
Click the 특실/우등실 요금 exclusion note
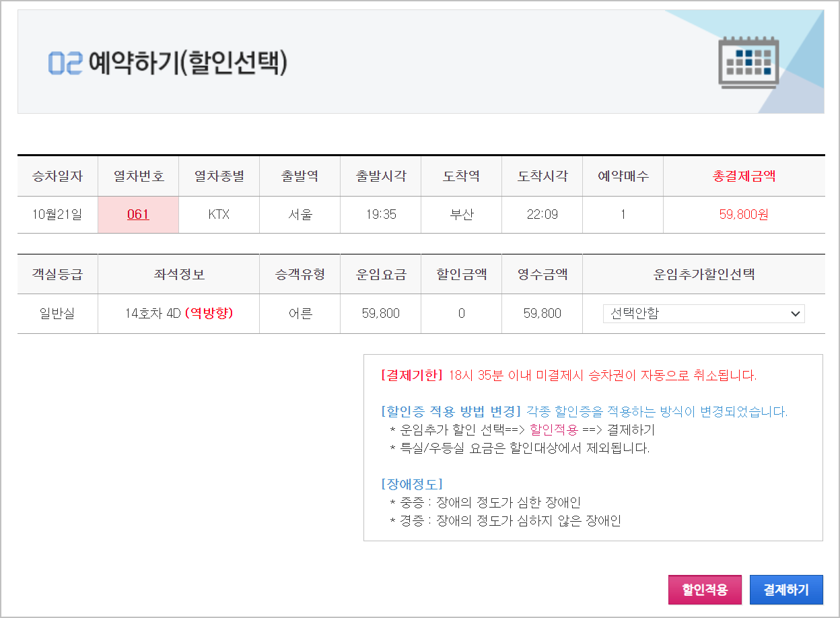520,448
